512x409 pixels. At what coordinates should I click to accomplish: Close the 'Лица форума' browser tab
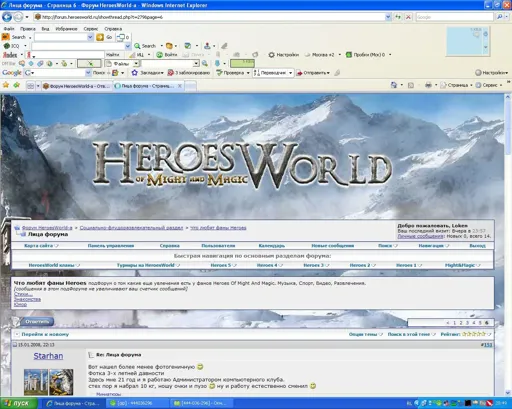180,86
